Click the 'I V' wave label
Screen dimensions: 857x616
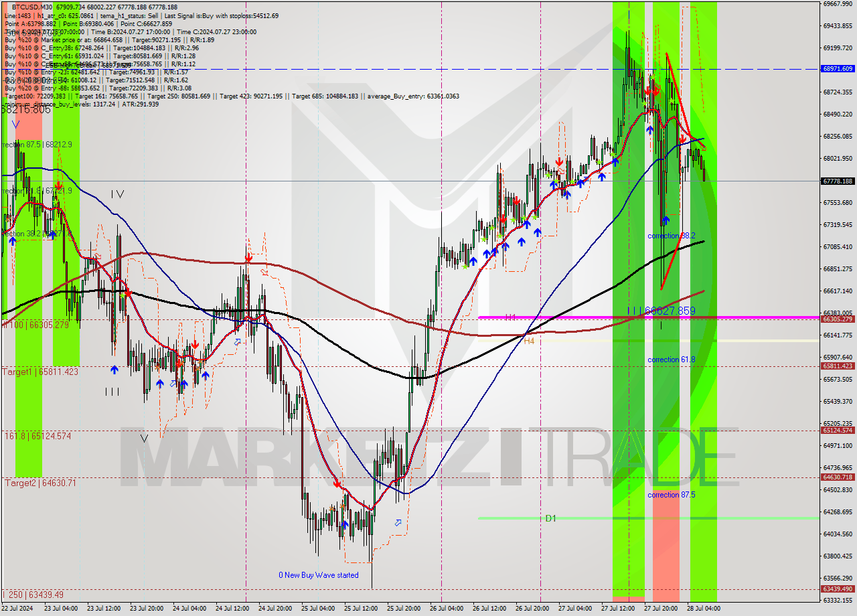[118, 194]
